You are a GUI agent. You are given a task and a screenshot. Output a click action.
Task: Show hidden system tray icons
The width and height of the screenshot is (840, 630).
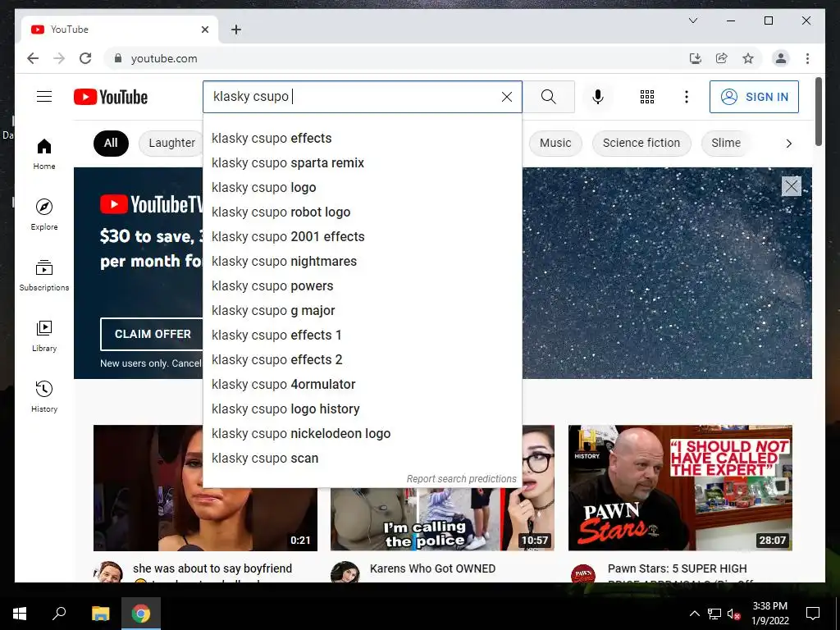pos(694,614)
